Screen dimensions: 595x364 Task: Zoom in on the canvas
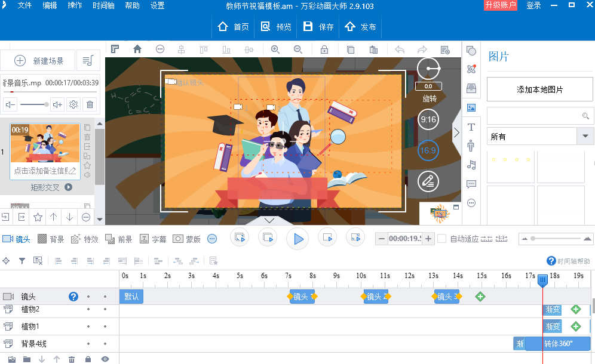[275, 50]
